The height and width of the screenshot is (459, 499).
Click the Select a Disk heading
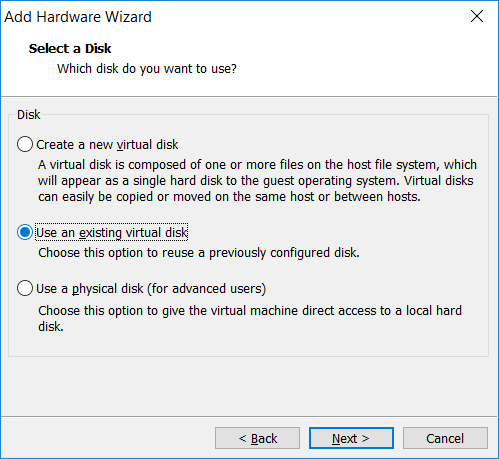(70, 49)
